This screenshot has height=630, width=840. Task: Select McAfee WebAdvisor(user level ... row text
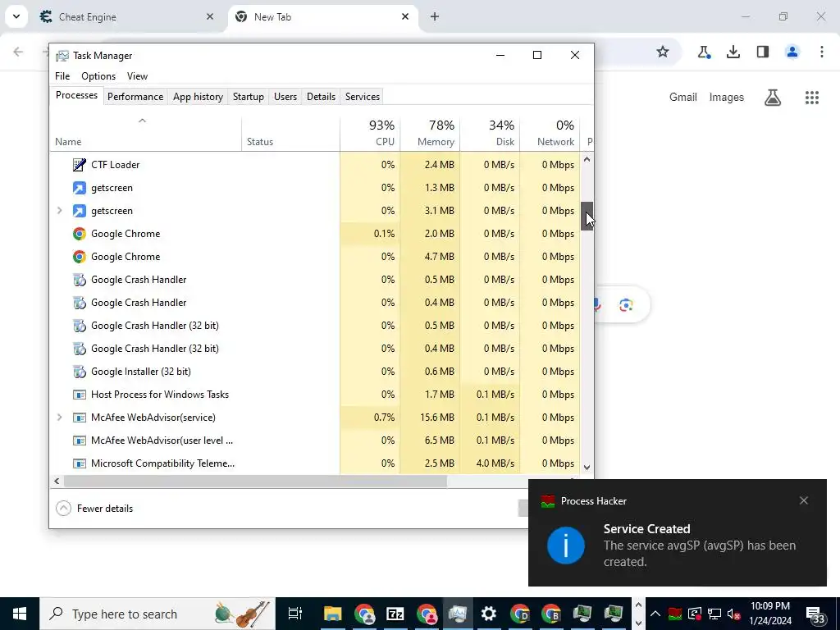coord(162,441)
